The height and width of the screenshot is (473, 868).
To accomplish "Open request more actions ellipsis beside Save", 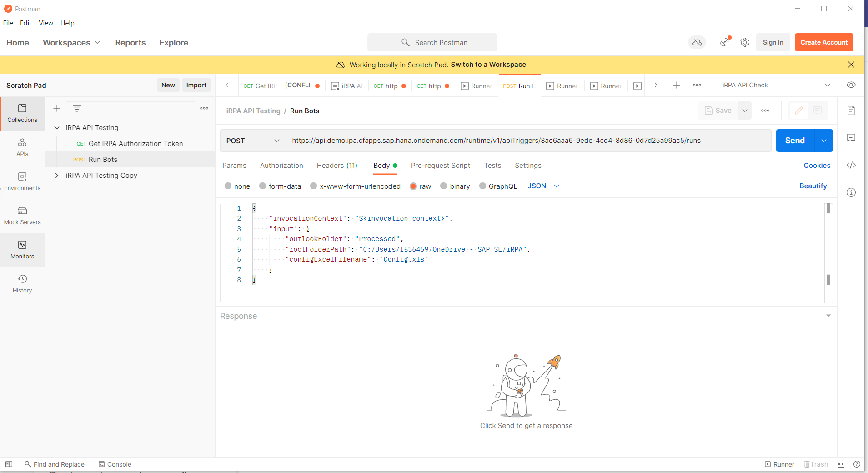I will click(765, 111).
